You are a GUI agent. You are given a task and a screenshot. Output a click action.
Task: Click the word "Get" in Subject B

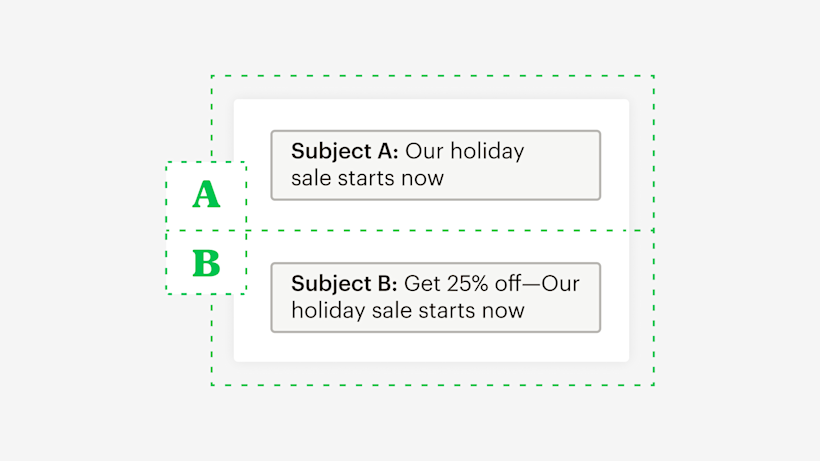[x=421, y=284]
